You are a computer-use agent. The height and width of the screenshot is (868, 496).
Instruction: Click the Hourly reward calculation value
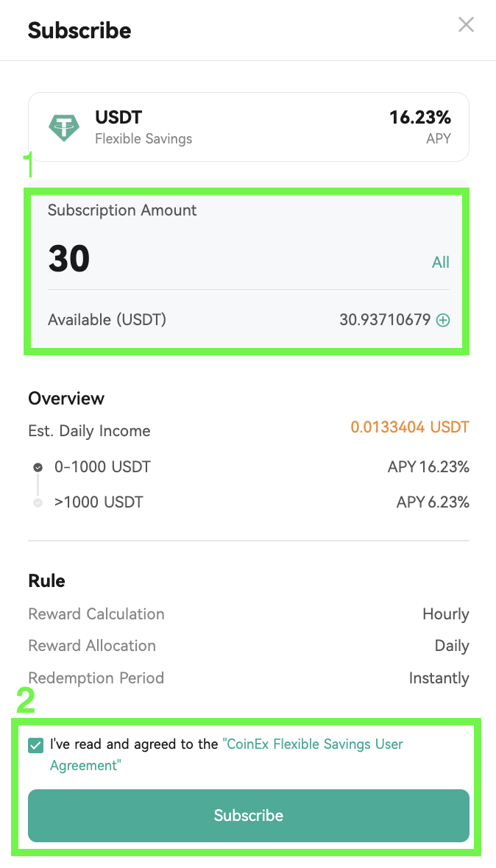pyautogui.click(x=446, y=614)
